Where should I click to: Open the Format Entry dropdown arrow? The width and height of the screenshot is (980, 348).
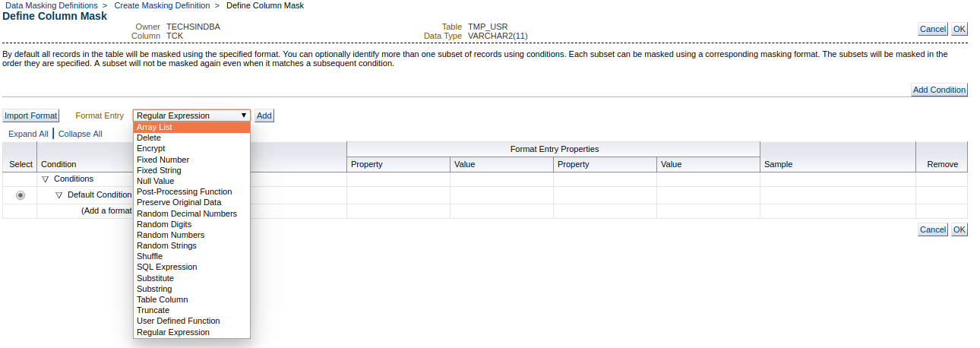244,115
